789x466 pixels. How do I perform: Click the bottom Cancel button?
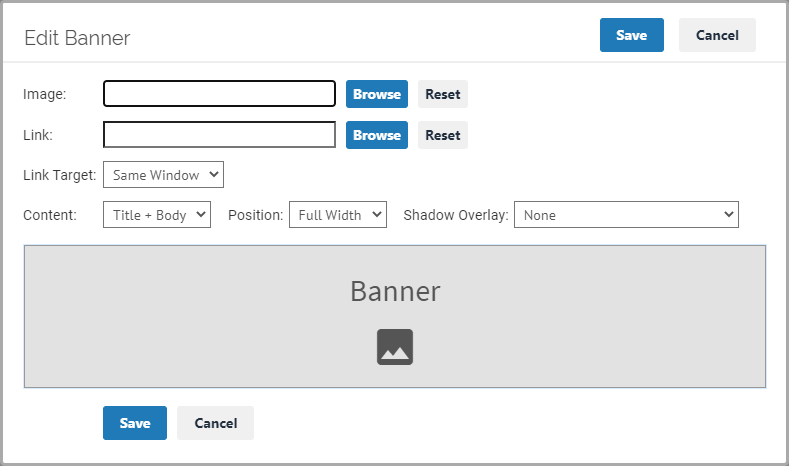point(215,423)
